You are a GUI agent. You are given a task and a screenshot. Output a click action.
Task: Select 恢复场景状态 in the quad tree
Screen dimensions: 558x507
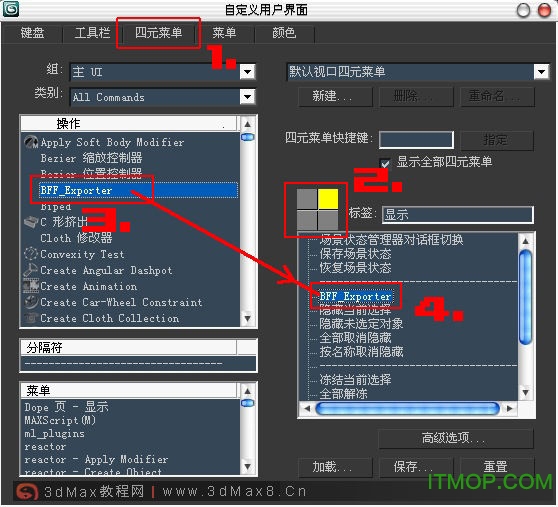tap(355, 268)
